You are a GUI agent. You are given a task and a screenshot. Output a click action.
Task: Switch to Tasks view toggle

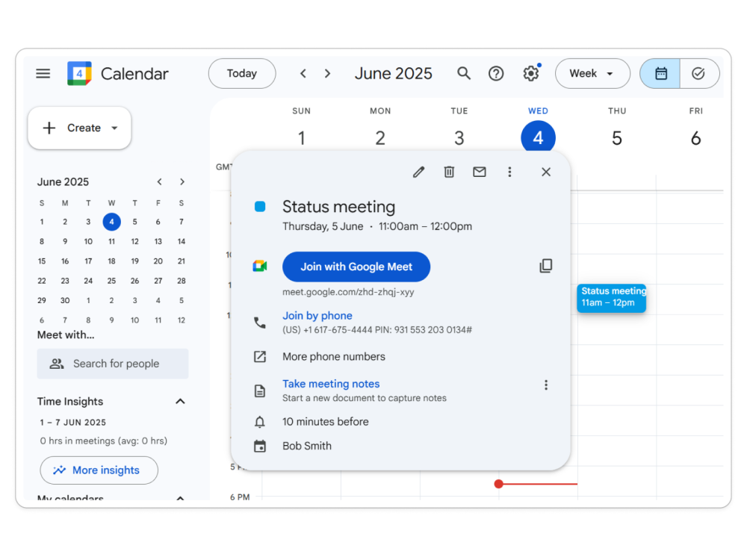point(698,73)
